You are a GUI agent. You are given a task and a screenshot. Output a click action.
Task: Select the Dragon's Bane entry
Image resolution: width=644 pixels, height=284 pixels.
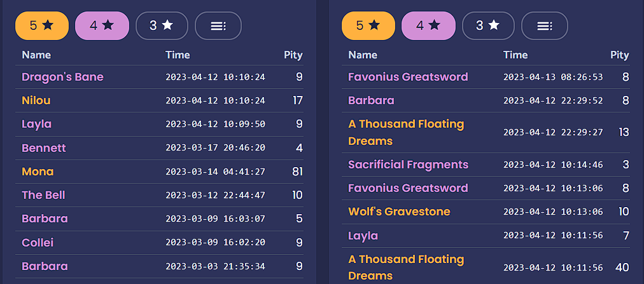[x=62, y=77]
